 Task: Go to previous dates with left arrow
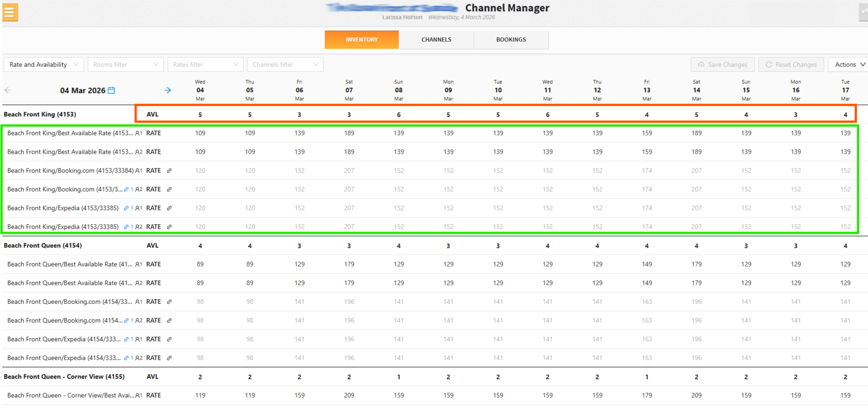click(8, 90)
